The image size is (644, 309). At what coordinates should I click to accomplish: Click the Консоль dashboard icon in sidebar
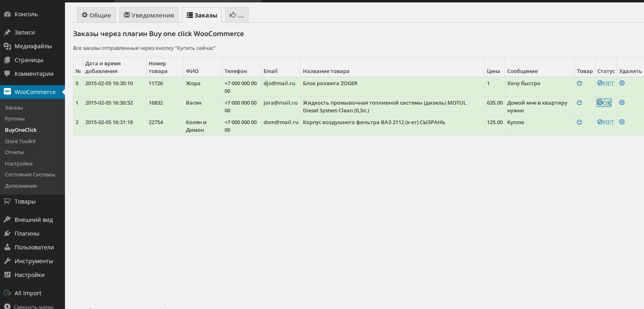7,14
